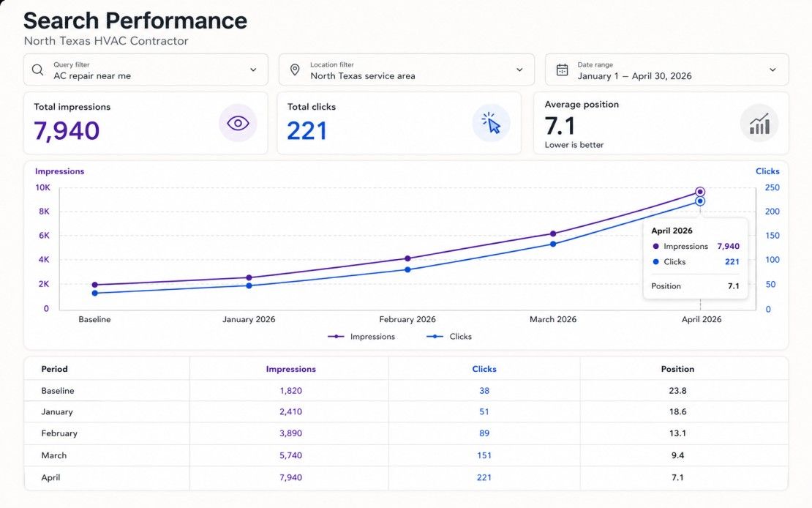Click the location pin icon
The image size is (812, 508).
pos(295,70)
